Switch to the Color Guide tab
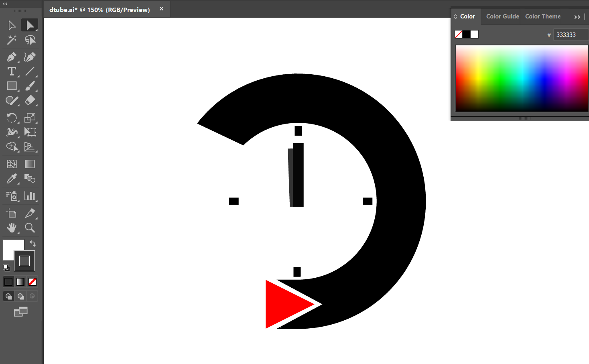The height and width of the screenshot is (364, 589). click(502, 16)
